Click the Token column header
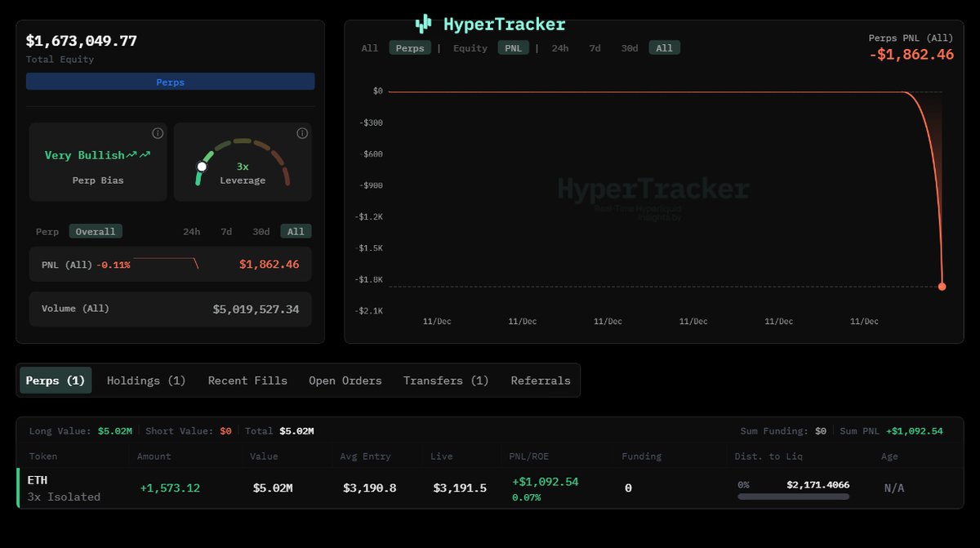 (43, 457)
